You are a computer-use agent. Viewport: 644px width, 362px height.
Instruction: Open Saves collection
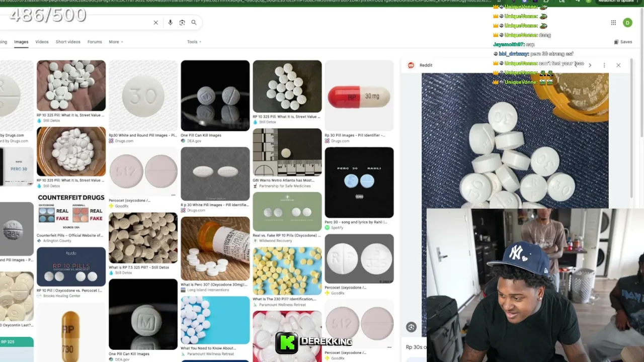(623, 42)
